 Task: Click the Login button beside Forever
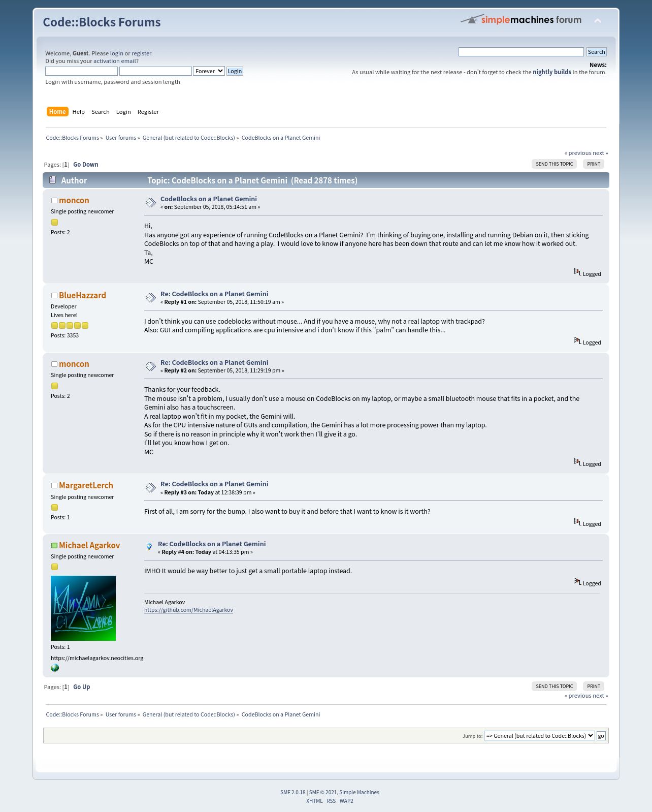[x=235, y=71]
